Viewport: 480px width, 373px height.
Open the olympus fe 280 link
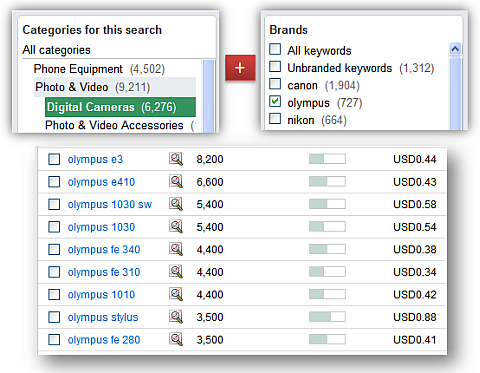coord(104,340)
